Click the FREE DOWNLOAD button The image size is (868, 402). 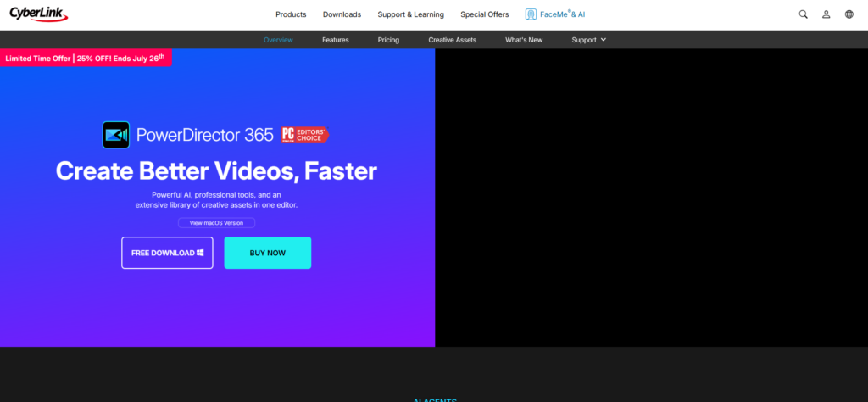167,253
